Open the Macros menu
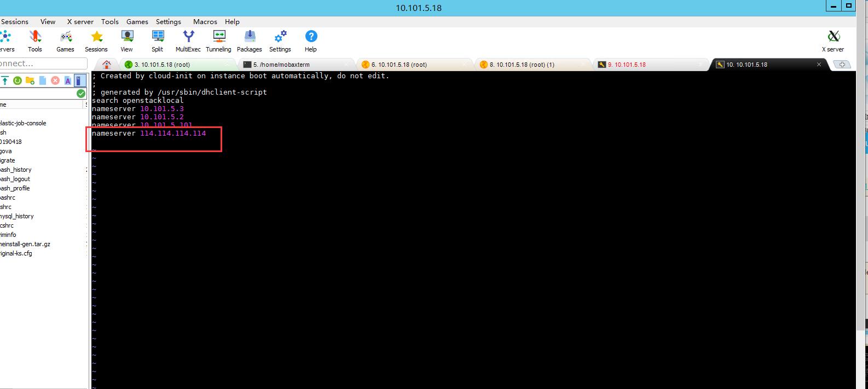The height and width of the screenshot is (389, 868). pos(205,21)
